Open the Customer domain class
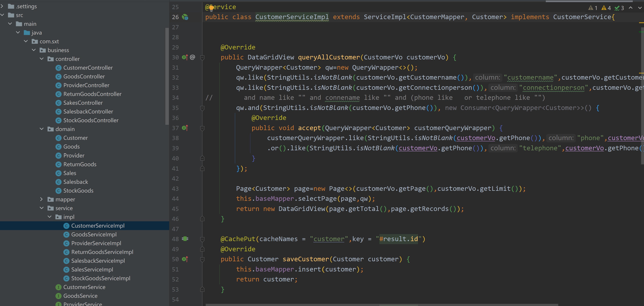The width and height of the screenshot is (644, 306). coord(76,138)
